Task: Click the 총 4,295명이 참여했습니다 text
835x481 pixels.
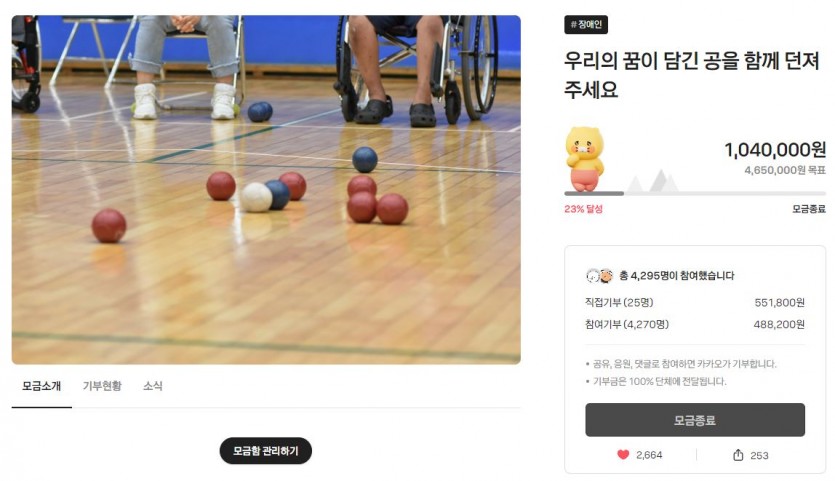Action: coord(677,275)
